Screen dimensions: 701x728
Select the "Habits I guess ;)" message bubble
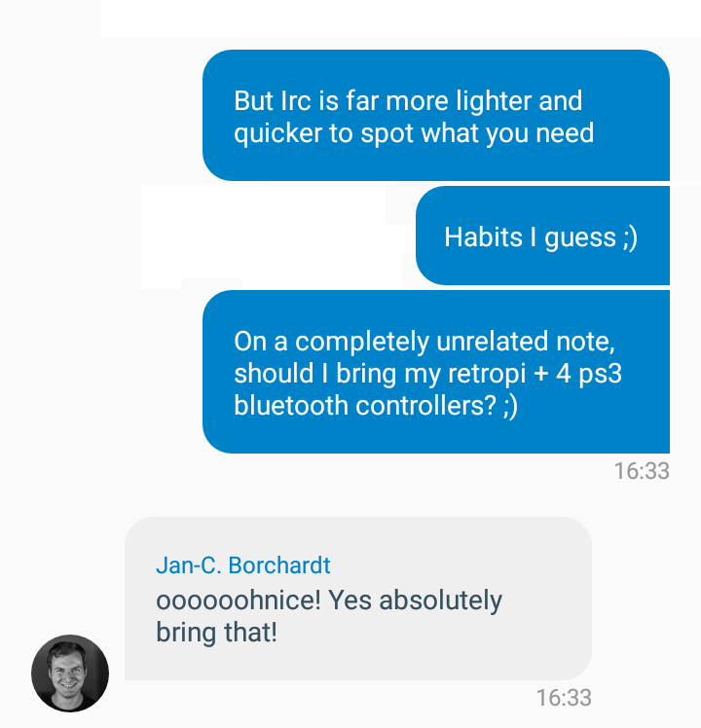pyautogui.click(x=542, y=236)
